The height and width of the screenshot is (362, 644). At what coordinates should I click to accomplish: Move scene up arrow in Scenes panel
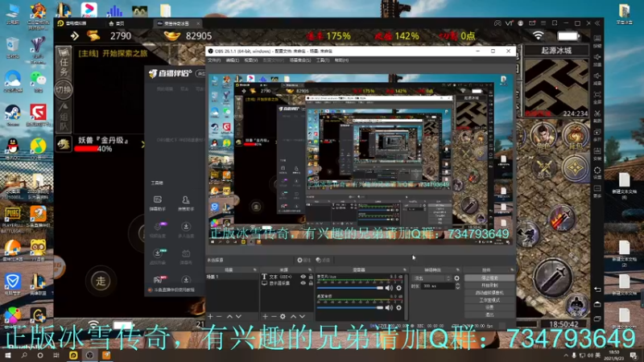(229, 316)
